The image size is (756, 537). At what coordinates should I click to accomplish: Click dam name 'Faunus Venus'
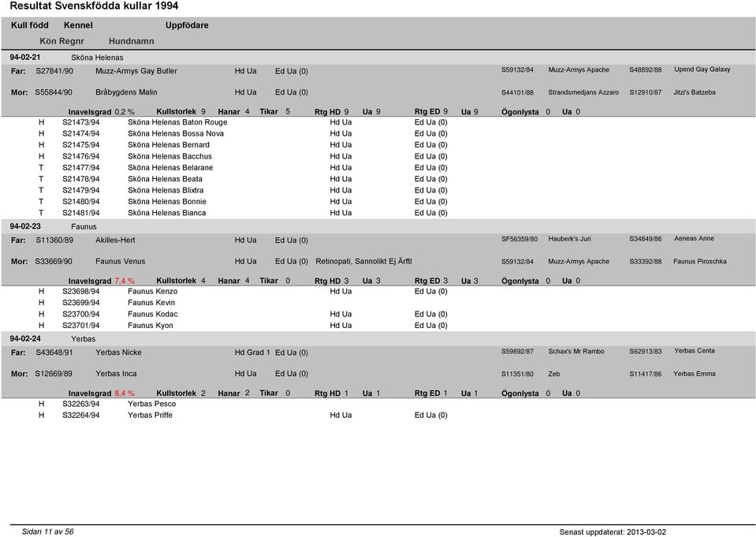pyautogui.click(x=120, y=261)
